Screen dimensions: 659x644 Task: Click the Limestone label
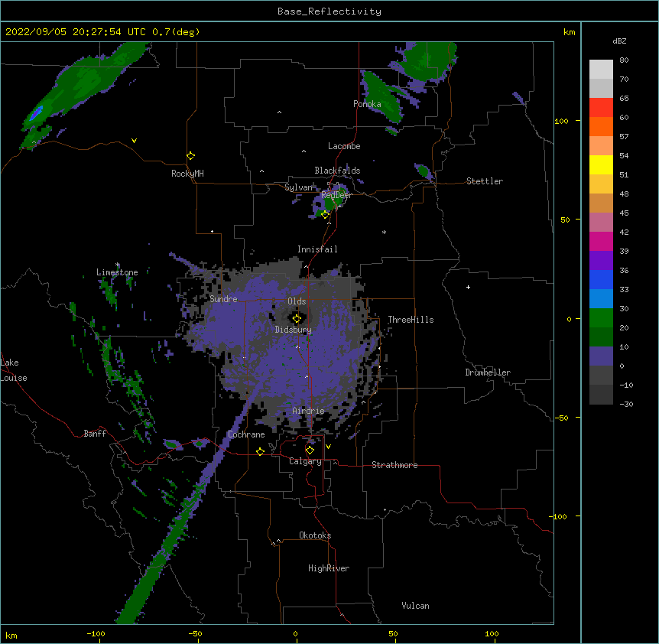pyautogui.click(x=117, y=272)
